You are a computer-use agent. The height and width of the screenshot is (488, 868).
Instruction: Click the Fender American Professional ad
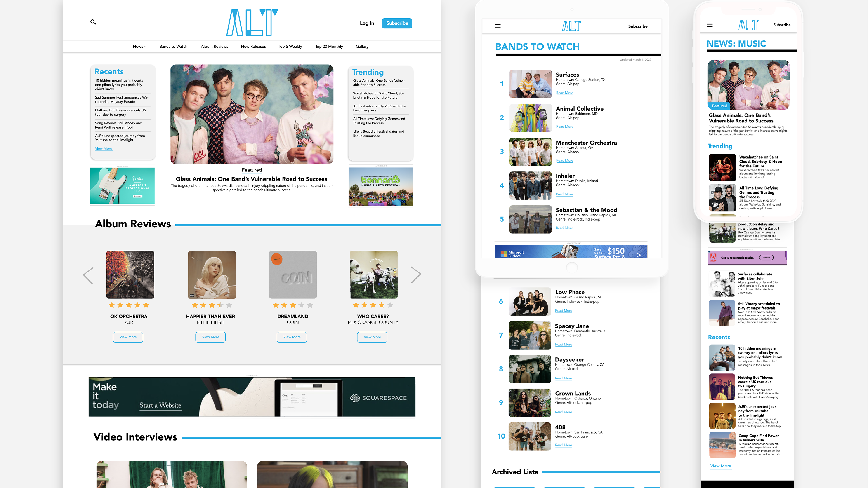click(x=122, y=185)
